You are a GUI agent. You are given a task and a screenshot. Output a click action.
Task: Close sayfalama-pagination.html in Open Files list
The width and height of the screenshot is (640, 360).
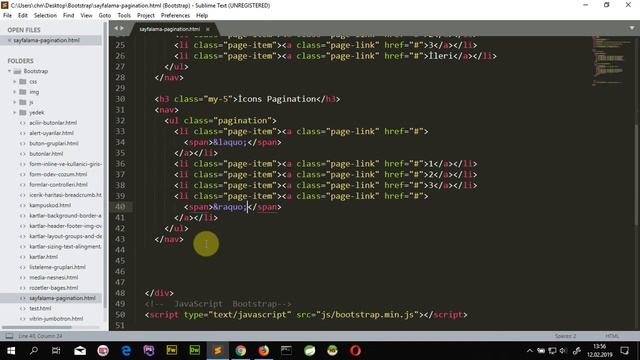9,40
